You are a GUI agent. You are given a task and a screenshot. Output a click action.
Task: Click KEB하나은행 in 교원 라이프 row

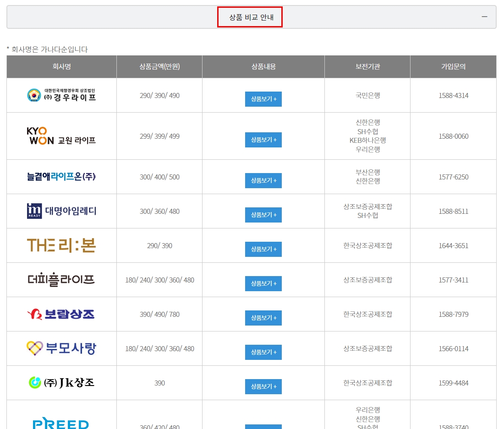click(x=367, y=140)
